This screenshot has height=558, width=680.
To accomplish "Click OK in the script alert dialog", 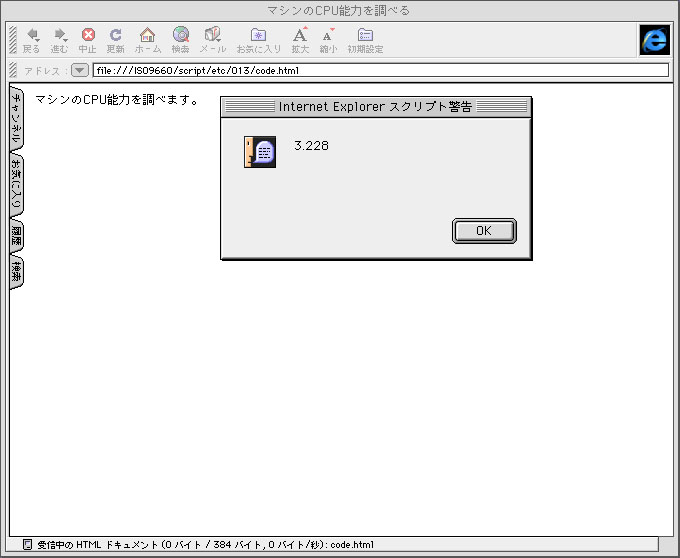I will pyautogui.click(x=484, y=231).
